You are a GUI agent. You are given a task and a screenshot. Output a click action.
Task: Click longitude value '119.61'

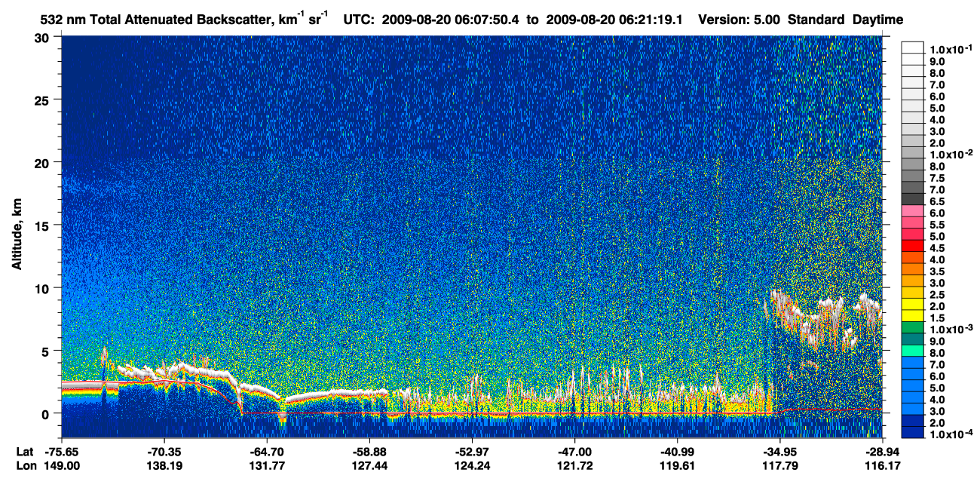(677, 465)
